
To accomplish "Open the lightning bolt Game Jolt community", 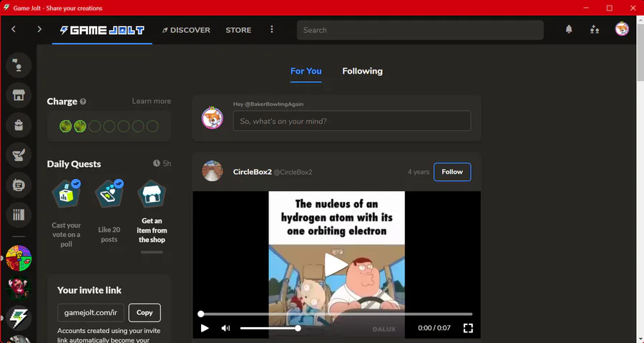I will 19,318.
